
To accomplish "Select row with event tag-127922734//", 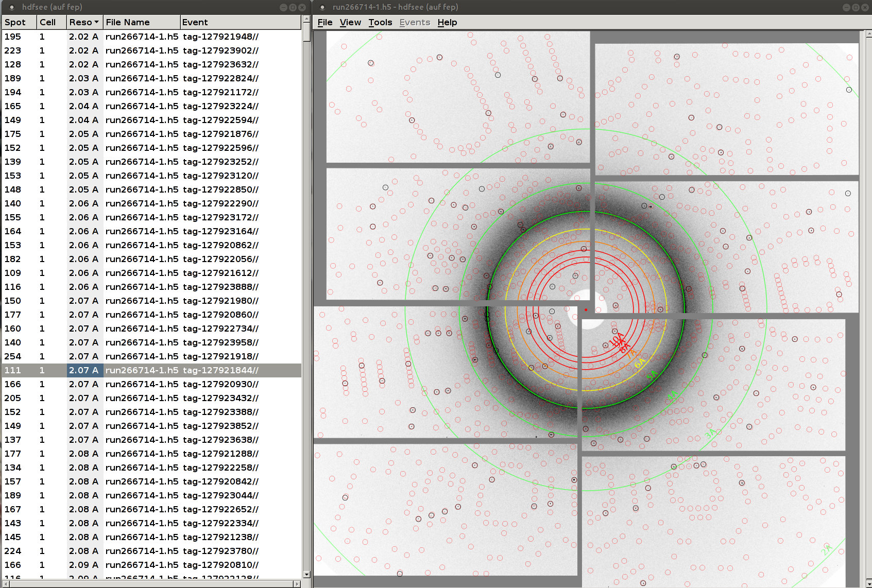I will (152, 328).
